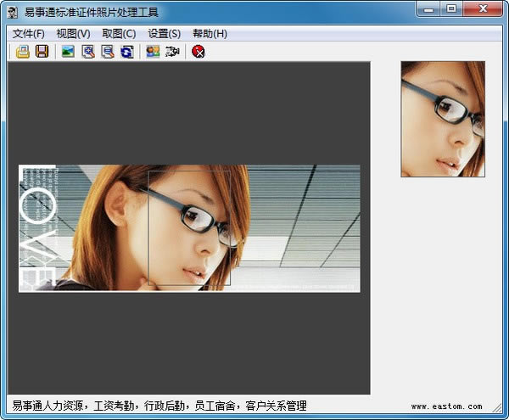Click the LOVE text on the loaded image
The width and height of the screenshot is (509, 420).
point(37,227)
